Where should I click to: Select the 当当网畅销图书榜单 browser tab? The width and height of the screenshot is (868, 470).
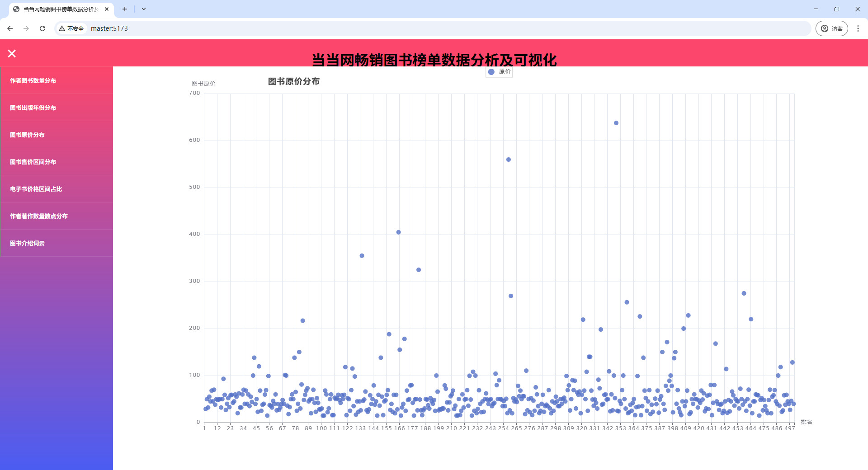(61, 9)
